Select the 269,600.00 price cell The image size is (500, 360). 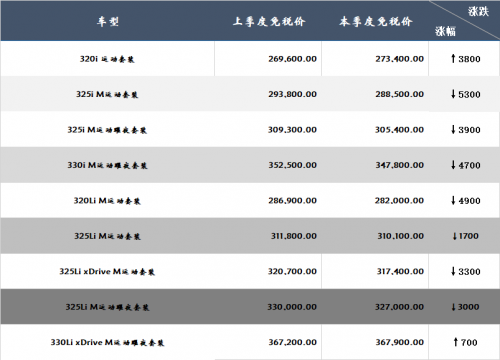292,59
